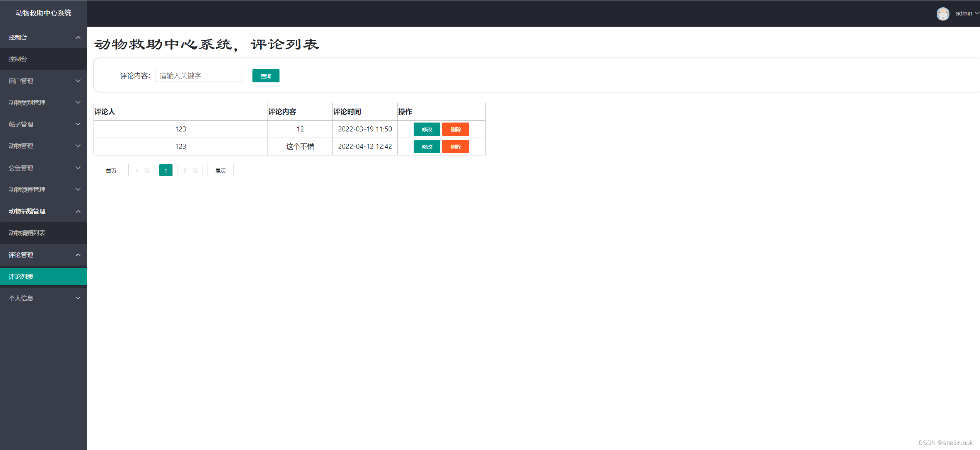Expand the 动物类别管理 sidebar menu

click(43, 102)
